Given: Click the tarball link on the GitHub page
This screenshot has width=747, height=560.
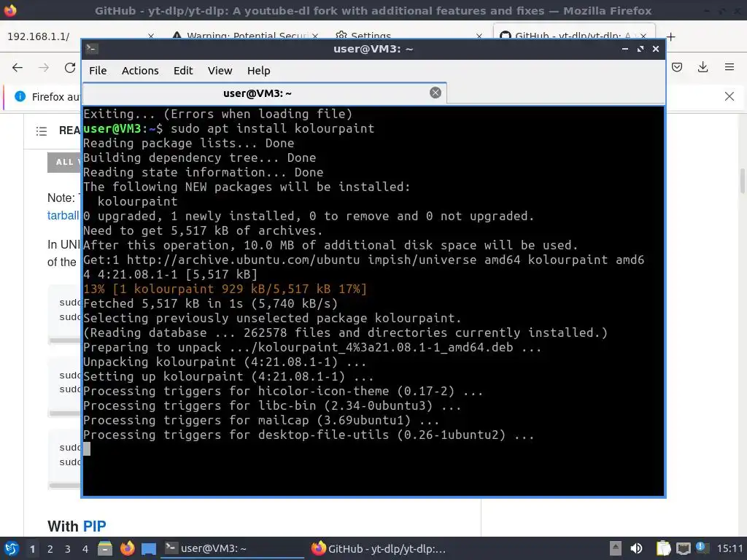Looking at the screenshot, I should pos(63,216).
